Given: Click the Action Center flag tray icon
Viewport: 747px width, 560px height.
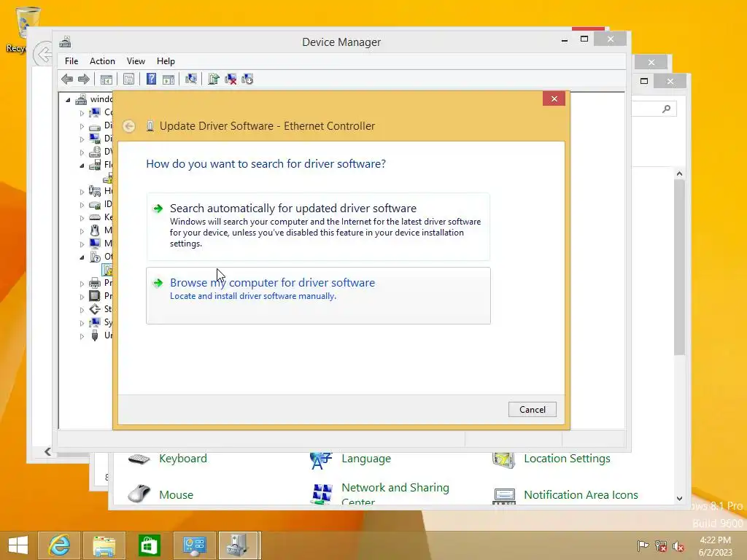Looking at the screenshot, I should (x=643, y=546).
